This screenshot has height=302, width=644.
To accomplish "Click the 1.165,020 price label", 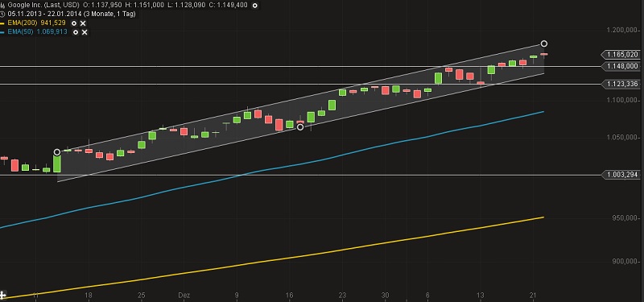I will click(621, 54).
